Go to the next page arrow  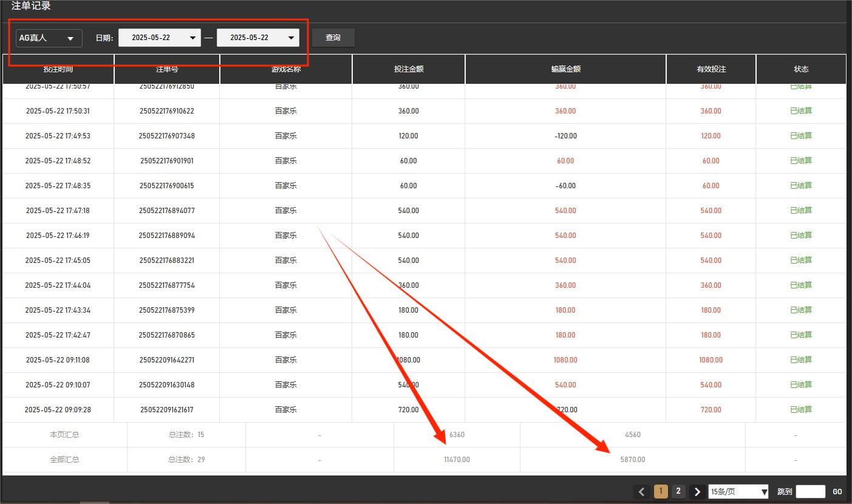tap(697, 492)
